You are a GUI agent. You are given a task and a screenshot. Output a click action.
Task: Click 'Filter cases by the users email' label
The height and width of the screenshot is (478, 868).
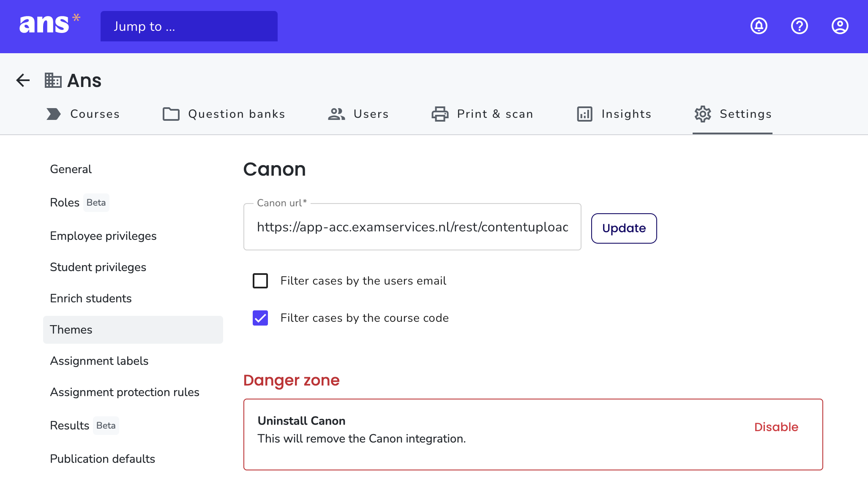pos(363,281)
